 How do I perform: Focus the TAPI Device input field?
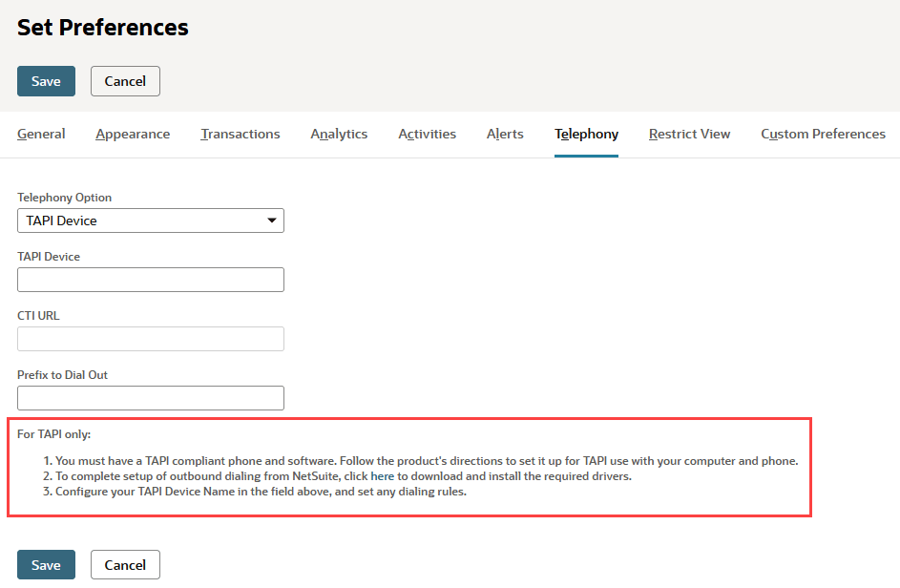(x=151, y=280)
